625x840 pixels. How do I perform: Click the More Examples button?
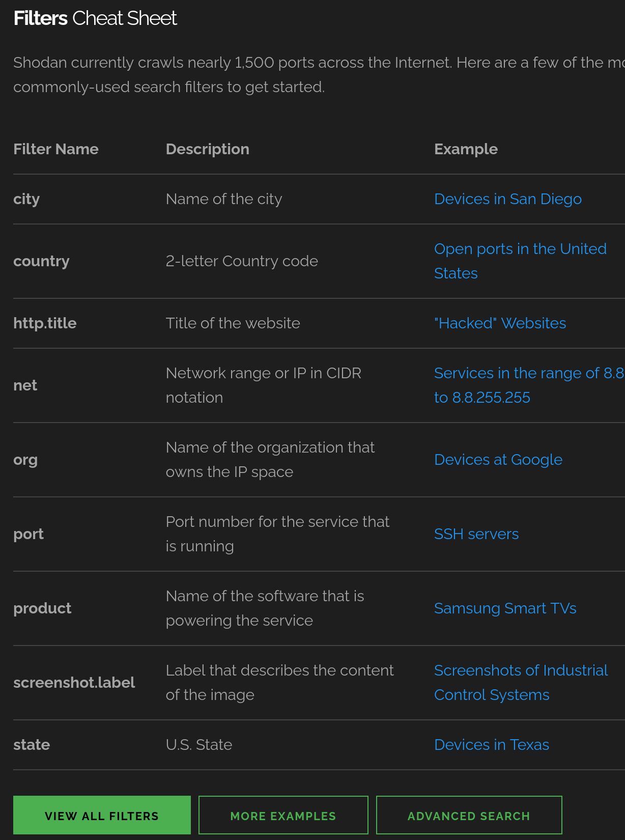(x=283, y=815)
